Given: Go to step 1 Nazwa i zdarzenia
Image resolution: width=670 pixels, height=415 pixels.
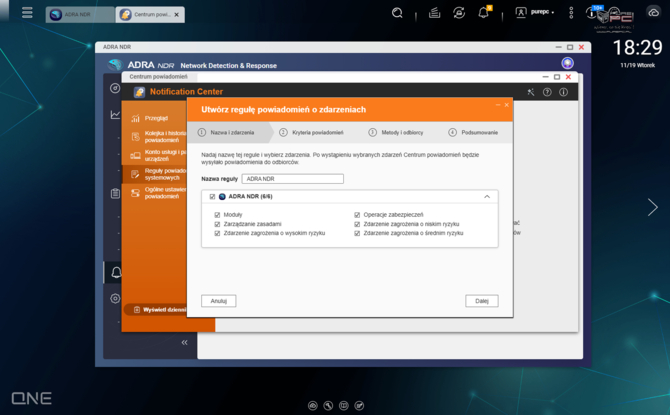Looking at the screenshot, I should (226, 132).
